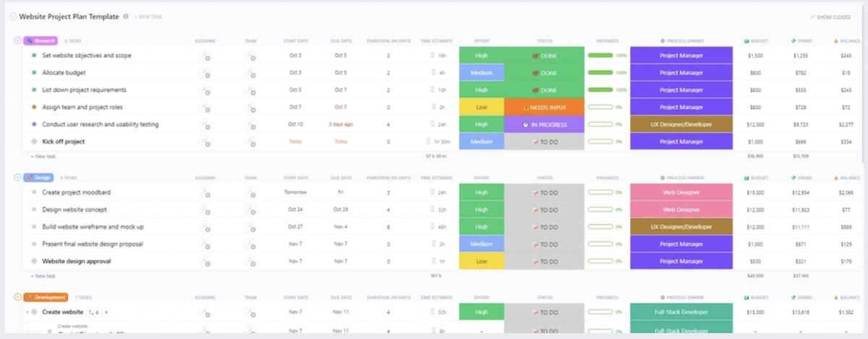
Task: Collapse the Development group
Action: pos(18,297)
